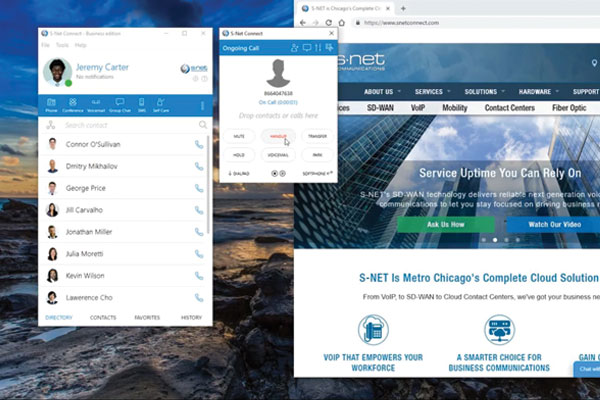The width and height of the screenshot is (600, 400).
Task: Expand the DIALPAD at call window bottom
Action: pyautogui.click(x=239, y=173)
